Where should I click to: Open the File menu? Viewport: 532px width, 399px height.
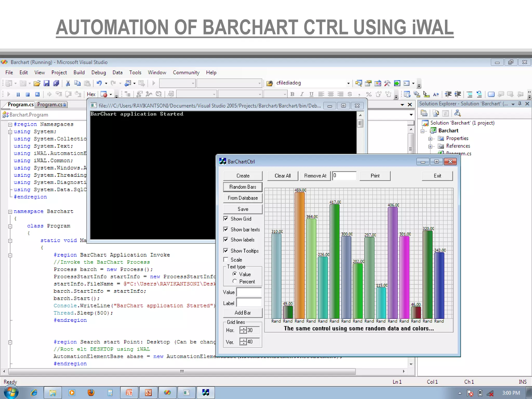(9, 72)
